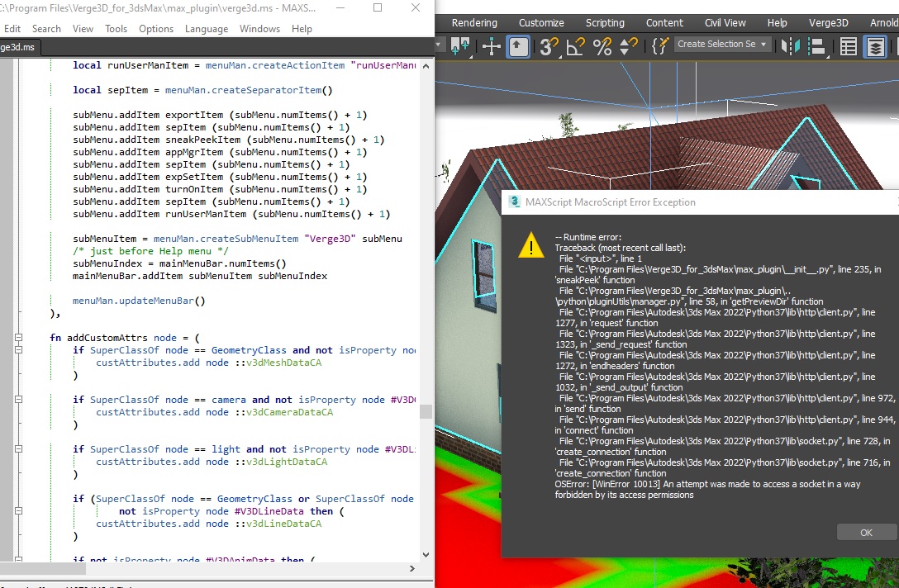Viewport: 899px width, 588px height.
Task: Toggle the Scene Explorer icon
Action: [848, 46]
